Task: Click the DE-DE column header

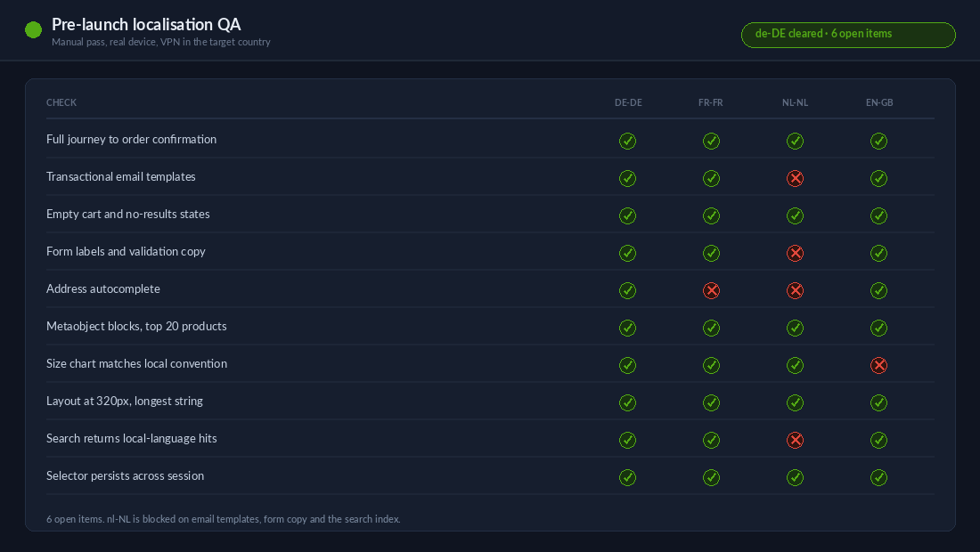Action: click(628, 102)
